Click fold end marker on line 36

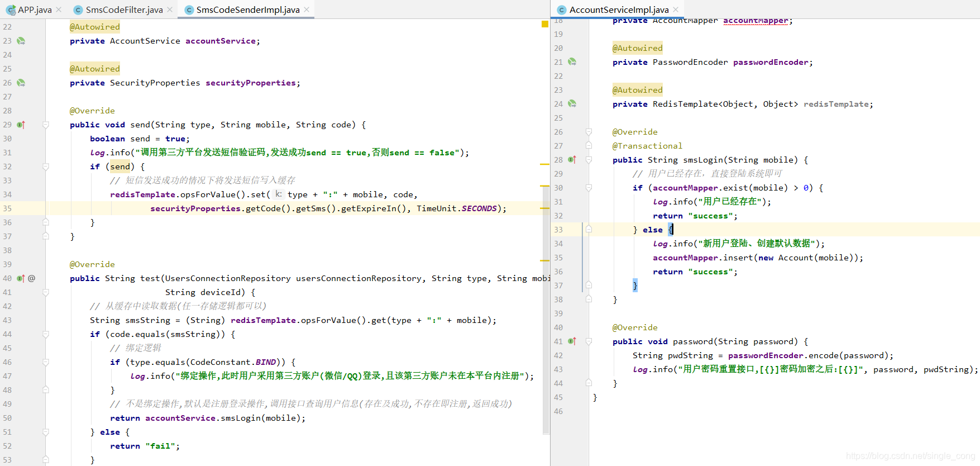click(x=46, y=222)
